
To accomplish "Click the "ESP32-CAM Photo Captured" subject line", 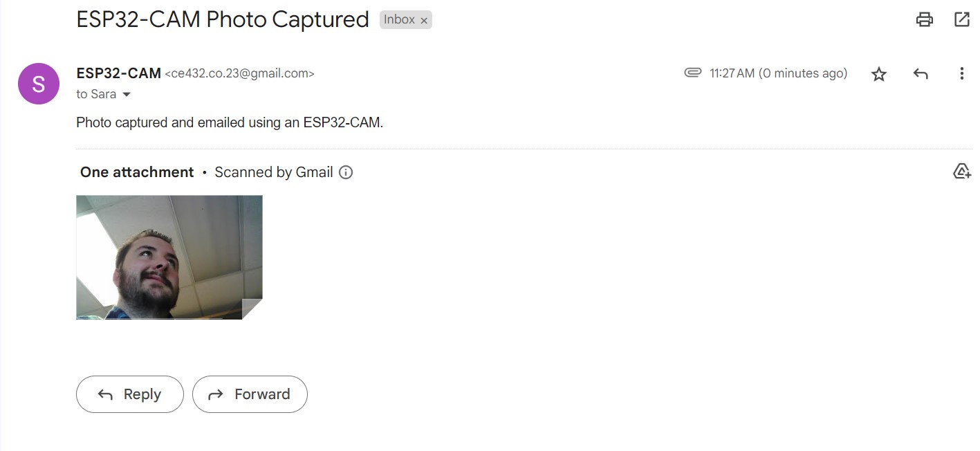I will click(x=223, y=19).
